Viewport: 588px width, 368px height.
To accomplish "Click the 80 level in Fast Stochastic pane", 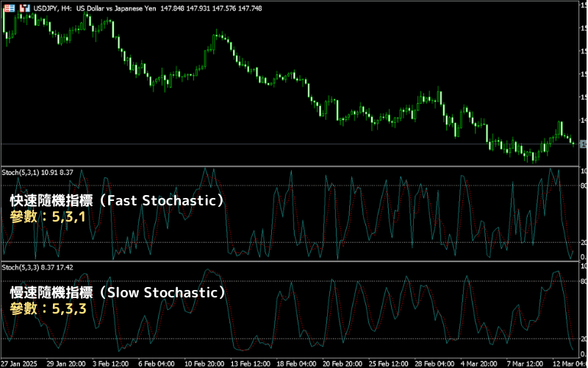I will (x=583, y=186).
